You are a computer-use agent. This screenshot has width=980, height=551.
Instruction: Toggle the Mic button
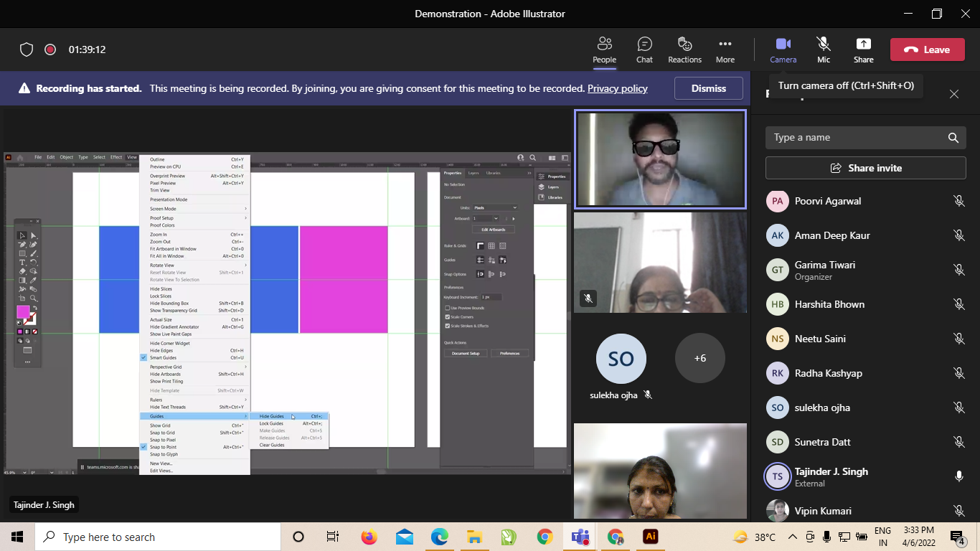823,50
